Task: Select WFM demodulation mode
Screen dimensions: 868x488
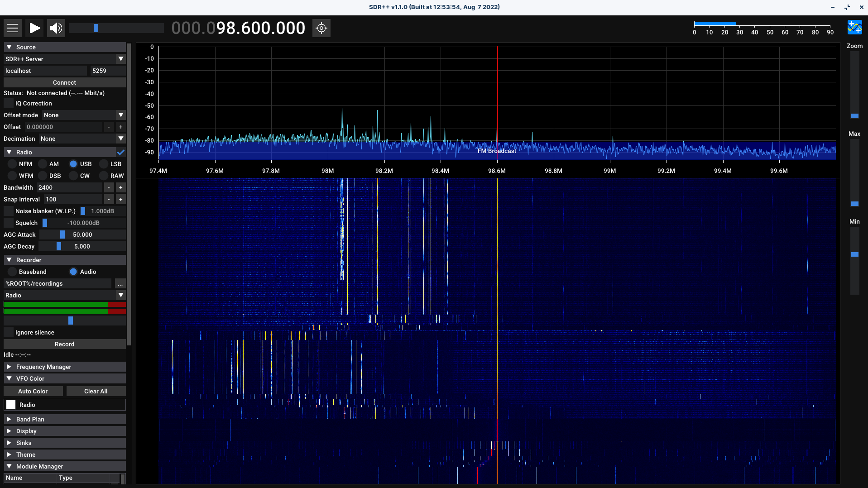Action: (x=13, y=176)
